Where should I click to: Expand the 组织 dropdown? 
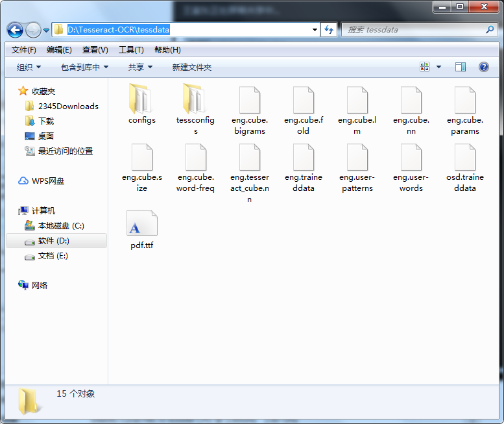click(x=29, y=68)
